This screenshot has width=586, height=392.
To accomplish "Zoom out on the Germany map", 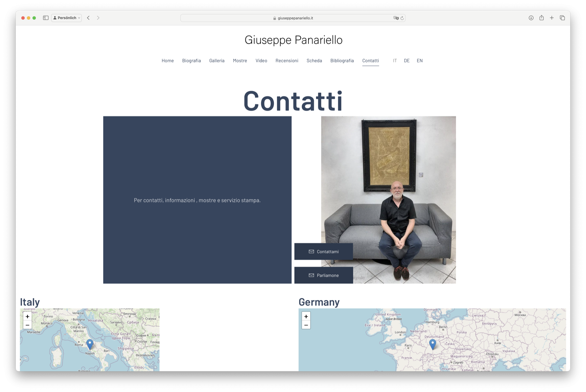I will 306,325.
